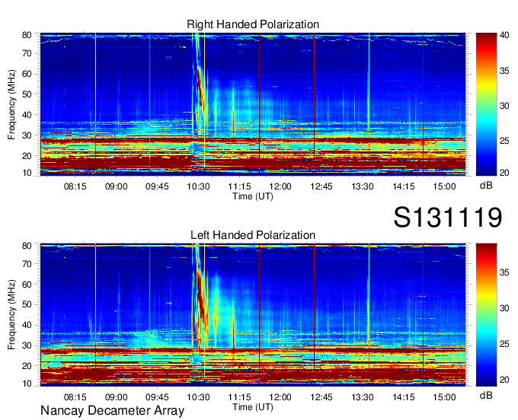
Task: Click the "11:15" time tick of the bottom plot
Action: 239,397
